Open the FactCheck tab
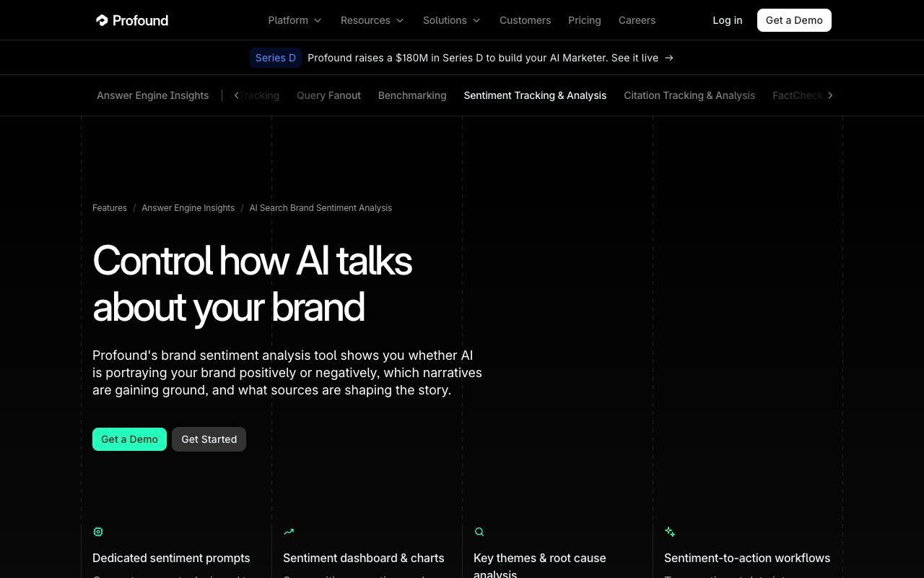Image resolution: width=924 pixels, height=578 pixels. coord(797,95)
